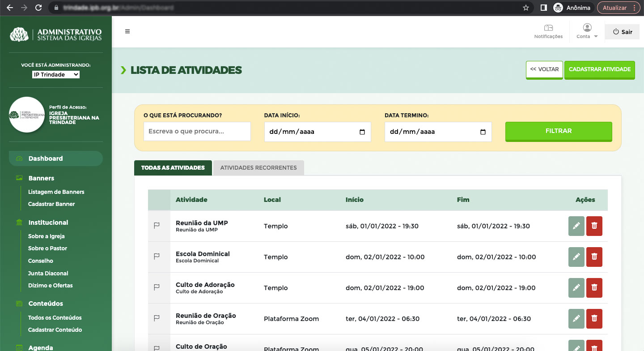Image resolution: width=644 pixels, height=351 pixels.
Task: Click the flag icon beside Culto de Adoração
Action: (x=157, y=287)
